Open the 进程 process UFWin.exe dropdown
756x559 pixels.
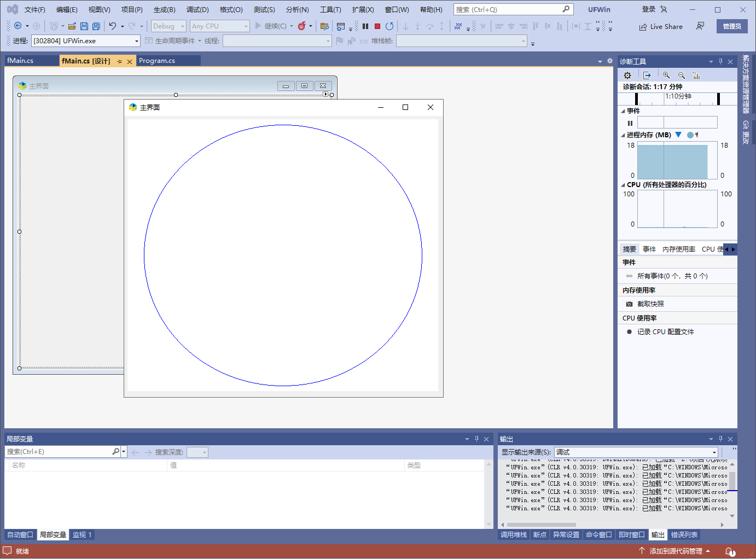[86, 41]
